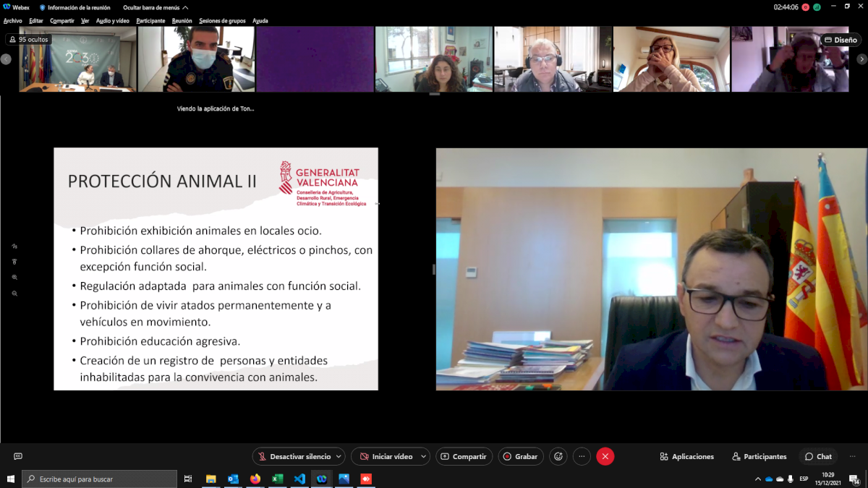868x488 pixels.
Task: Click the Compartir button in controls
Action: (x=464, y=456)
